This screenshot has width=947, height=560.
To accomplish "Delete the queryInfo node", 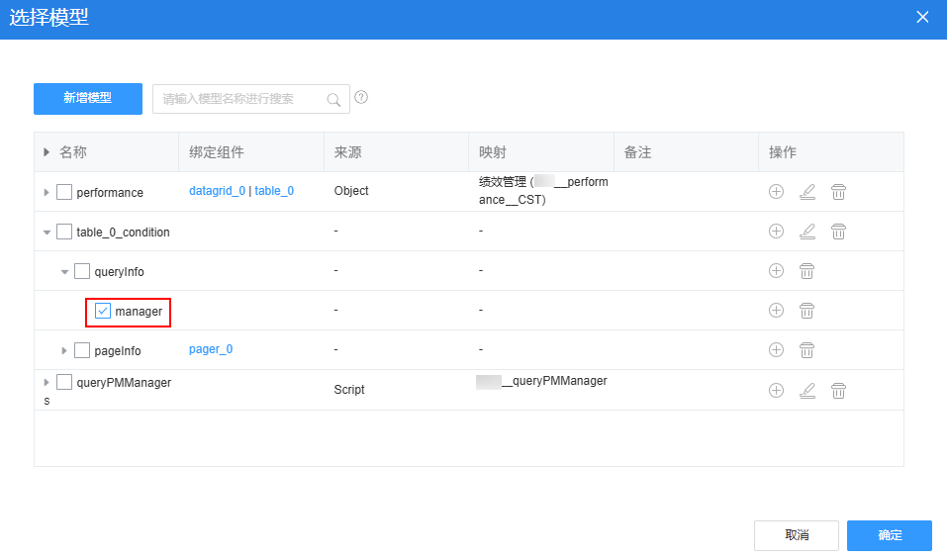I will (806, 271).
